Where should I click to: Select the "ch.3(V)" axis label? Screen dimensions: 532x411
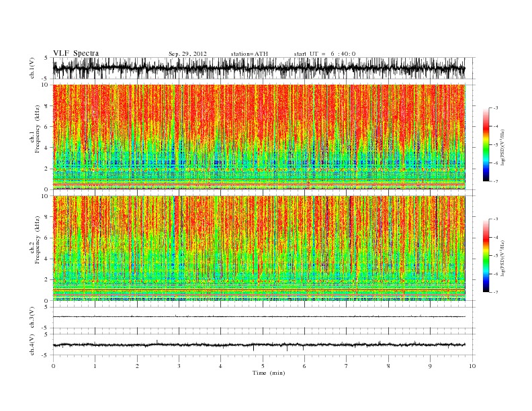[32, 318]
